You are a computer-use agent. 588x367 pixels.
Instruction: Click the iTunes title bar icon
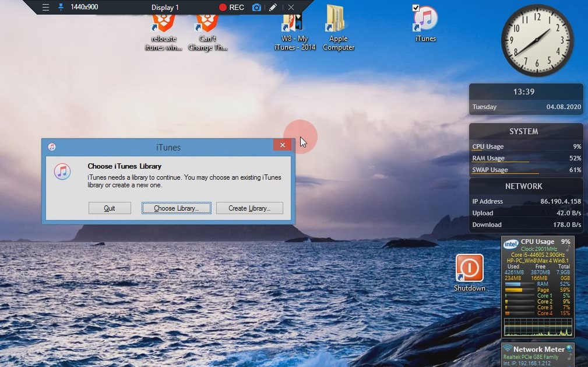coord(52,147)
